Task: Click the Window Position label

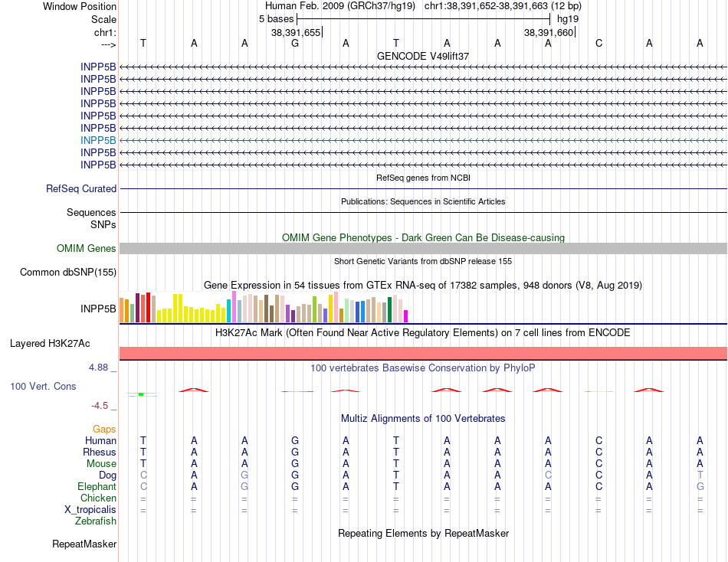Action: pos(80,6)
